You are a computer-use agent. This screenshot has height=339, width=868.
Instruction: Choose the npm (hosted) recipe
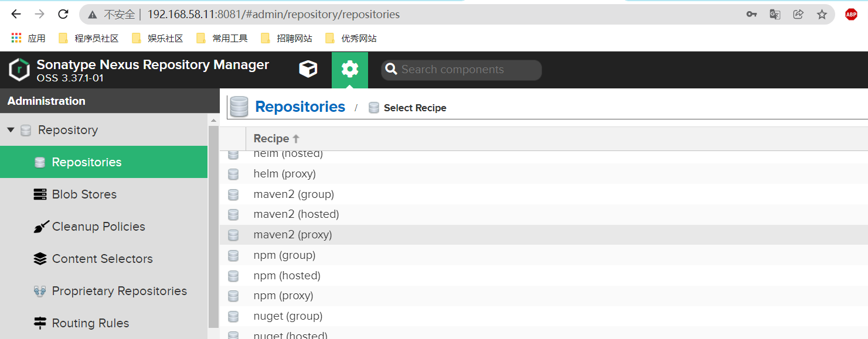tap(287, 276)
